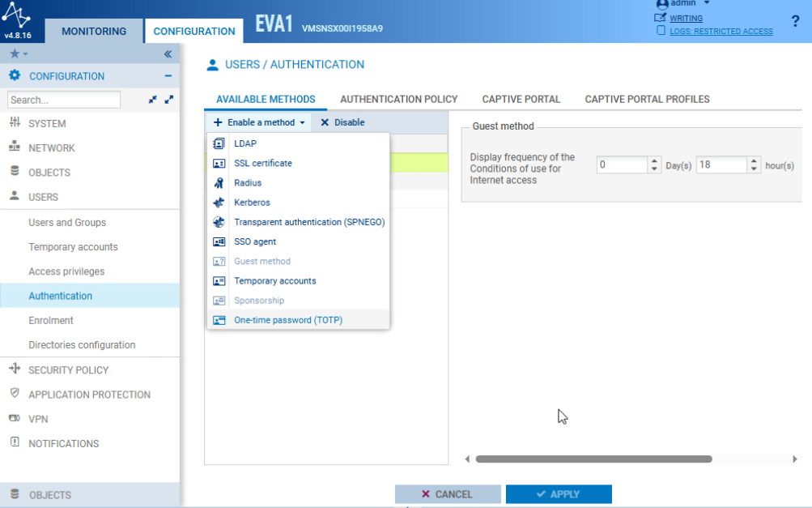Click the SSL certificate icon
Viewport: 812px width, 508px height.
click(x=219, y=164)
